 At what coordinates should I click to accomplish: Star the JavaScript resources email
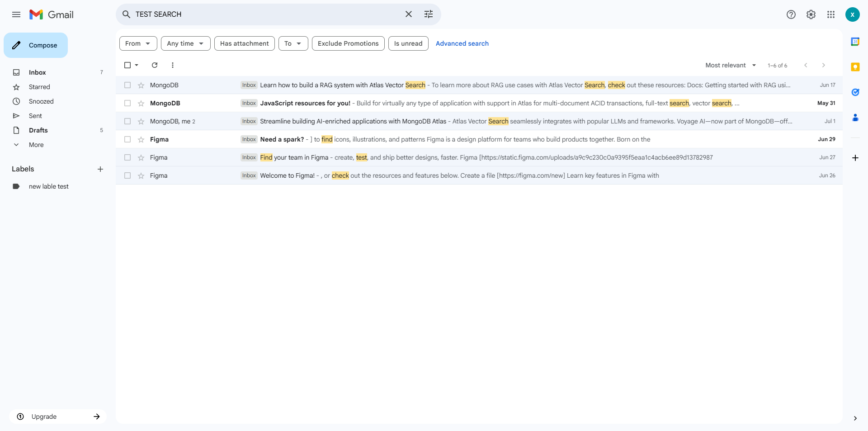[x=141, y=104]
